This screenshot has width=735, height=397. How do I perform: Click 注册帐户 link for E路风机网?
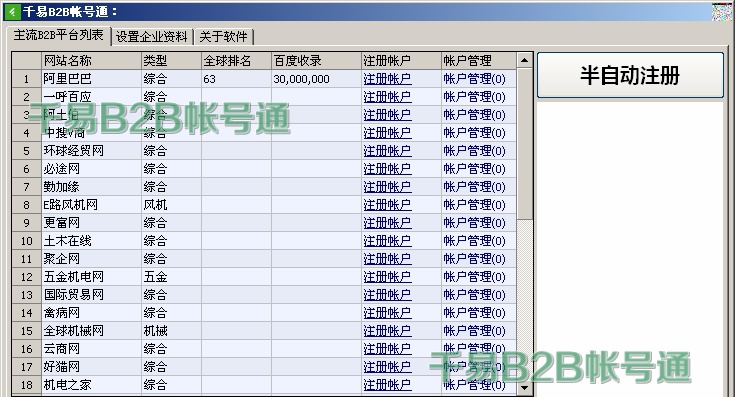[x=387, y=205]
